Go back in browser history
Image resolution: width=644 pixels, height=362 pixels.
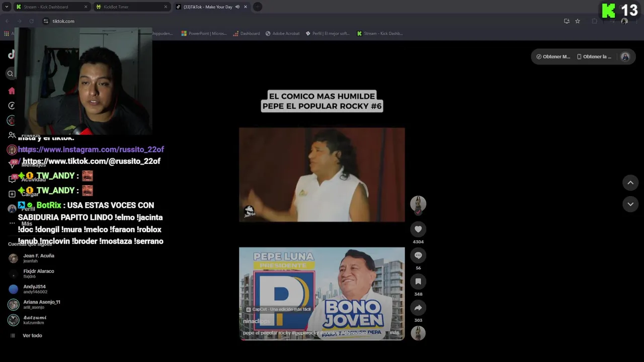pos(7,21)
